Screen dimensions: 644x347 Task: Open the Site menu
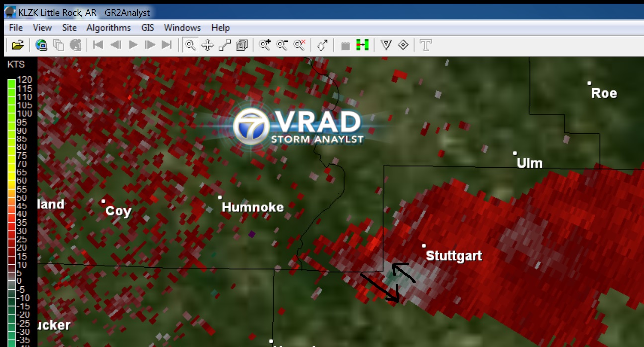69,28
